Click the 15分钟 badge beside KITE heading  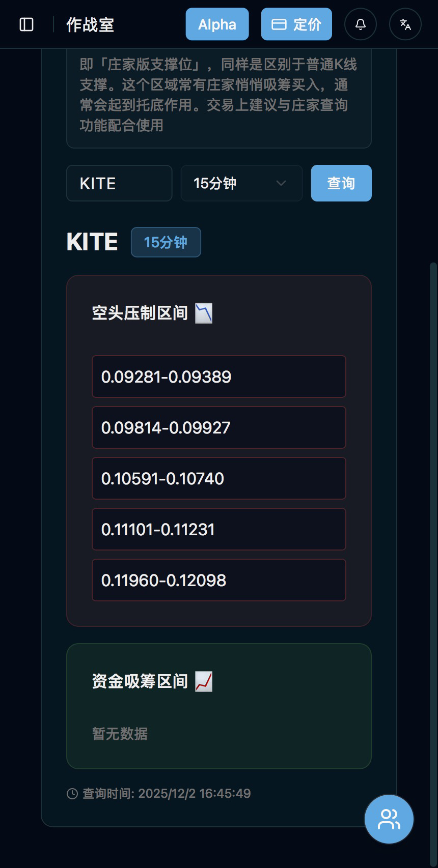click(x=166, y=242)
